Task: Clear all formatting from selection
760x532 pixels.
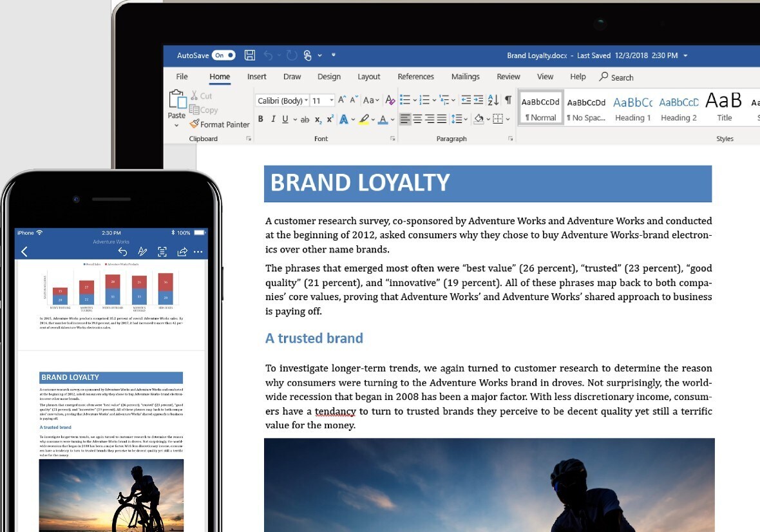Action: pos(390,100)
